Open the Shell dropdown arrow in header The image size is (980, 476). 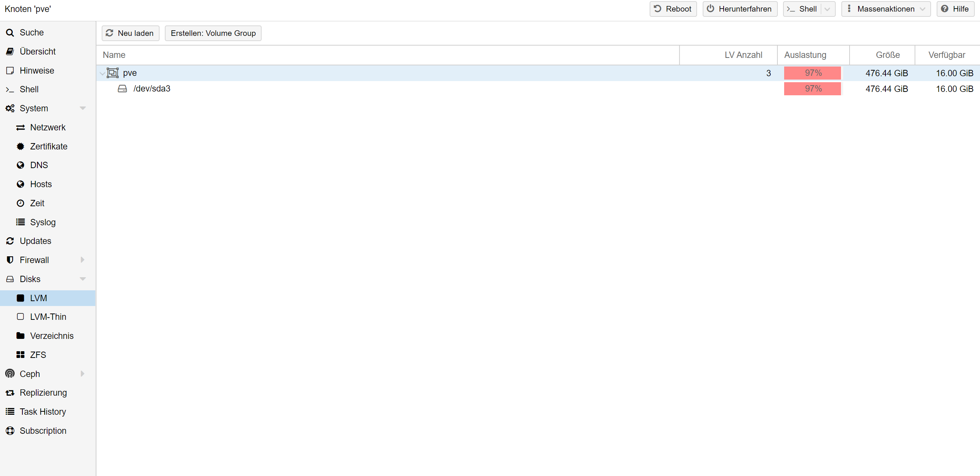[827, 9]
